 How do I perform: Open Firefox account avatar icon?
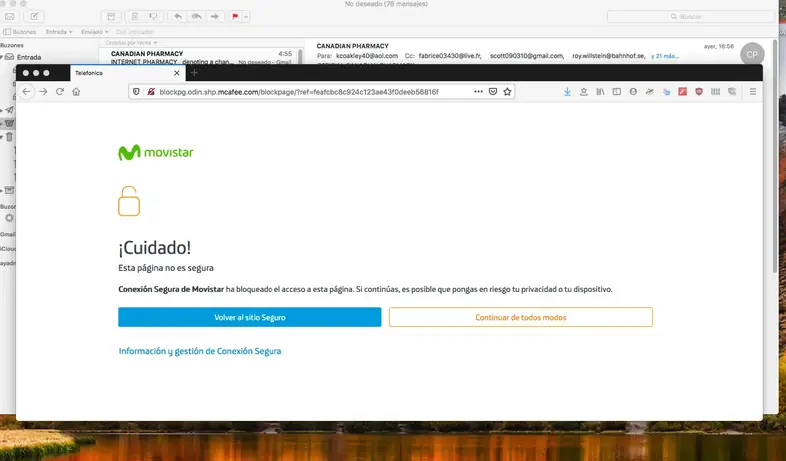coord(633,92)
